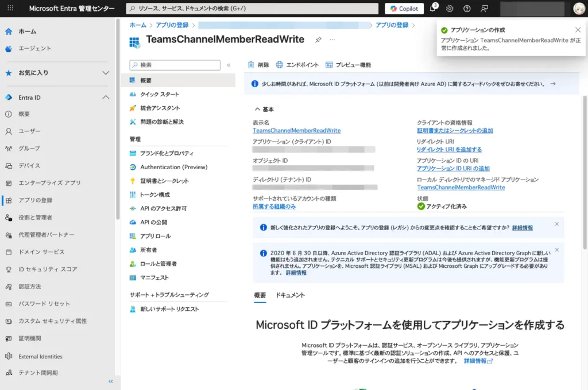Click the TeamsChannelMemberReadWrite display name link
Viewport: 588px width, 390px height.
pos(297,131)
